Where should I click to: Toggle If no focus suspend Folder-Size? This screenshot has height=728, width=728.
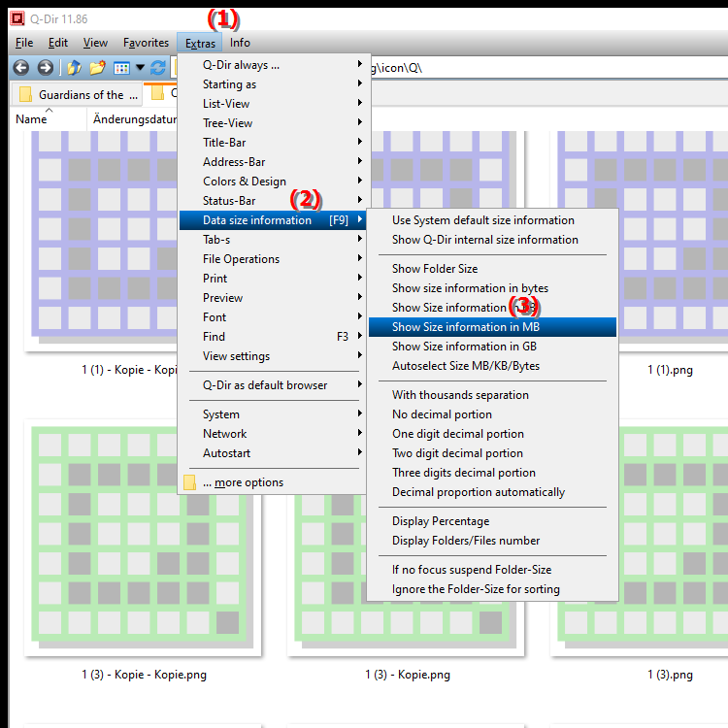tap(492, 570)
